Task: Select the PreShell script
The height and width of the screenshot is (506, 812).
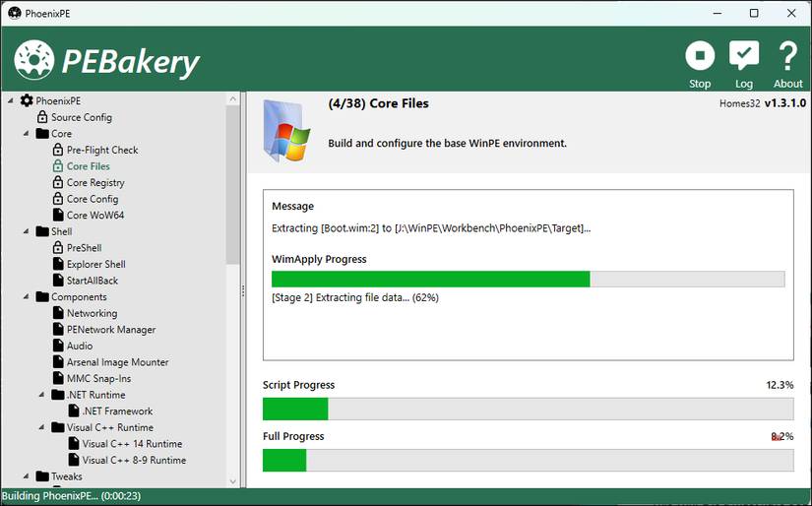Action: [x=85, y=247]
